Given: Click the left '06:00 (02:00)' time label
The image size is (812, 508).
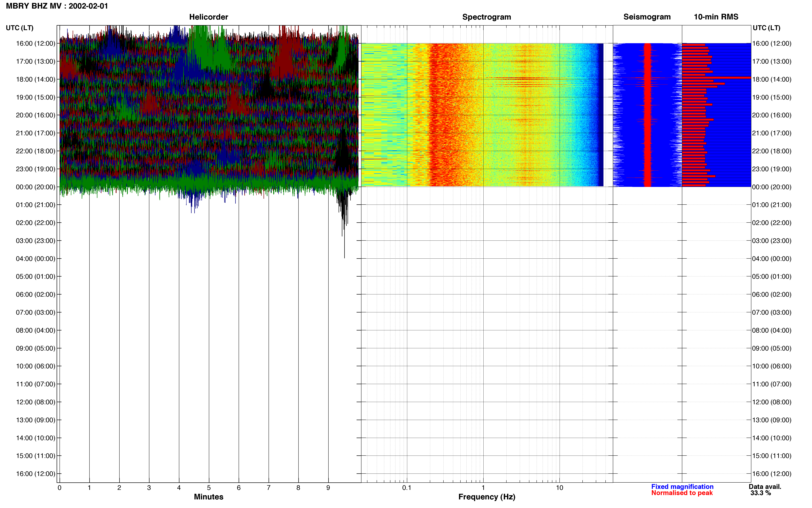Looking at the screenshot, I should pos(36,294).
